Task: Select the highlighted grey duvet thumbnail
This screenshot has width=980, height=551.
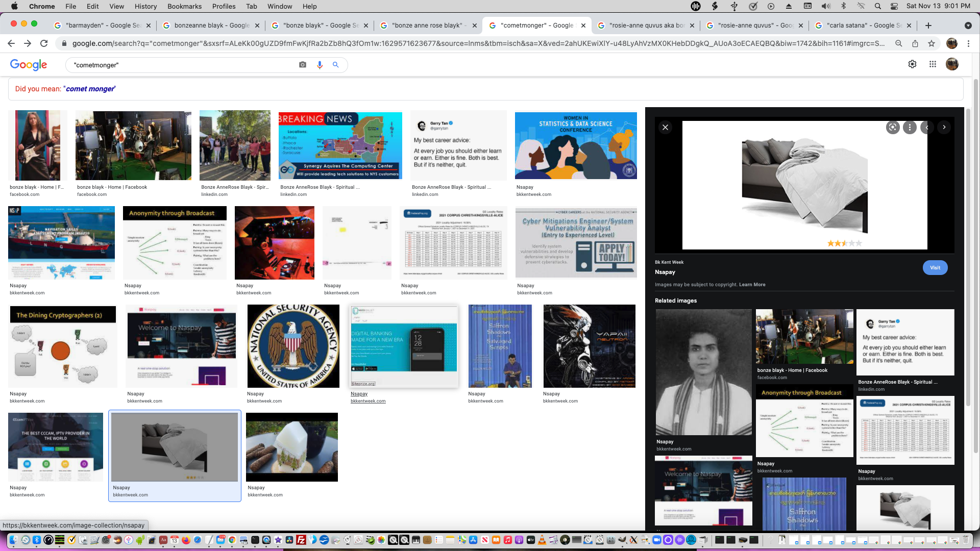Action: (x=175, y=447)
